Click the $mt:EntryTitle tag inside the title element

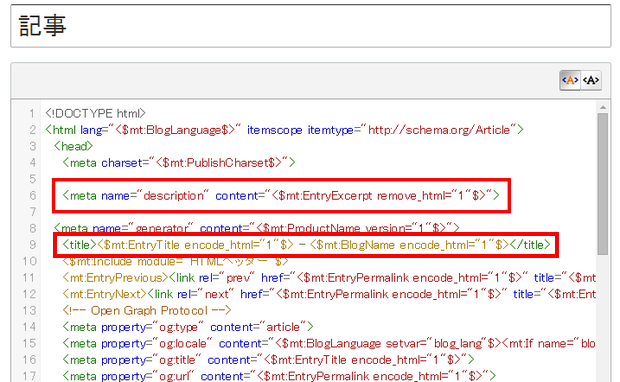195,245
